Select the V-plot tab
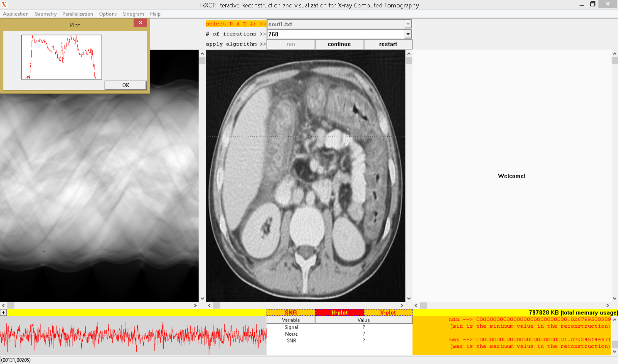This screenshot has width=618, height=364. click(388, 312)
